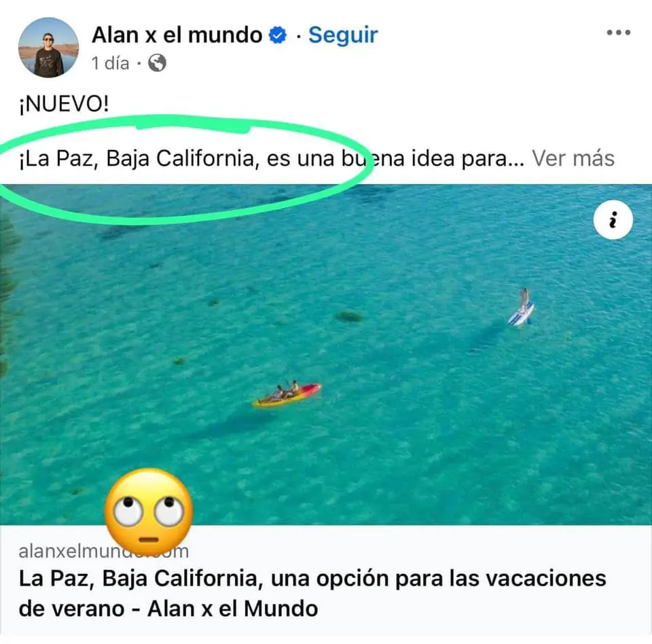Click the paddleboarder on the blue board
The width and height of the screenshot is (652, 644).
(522, 308)
